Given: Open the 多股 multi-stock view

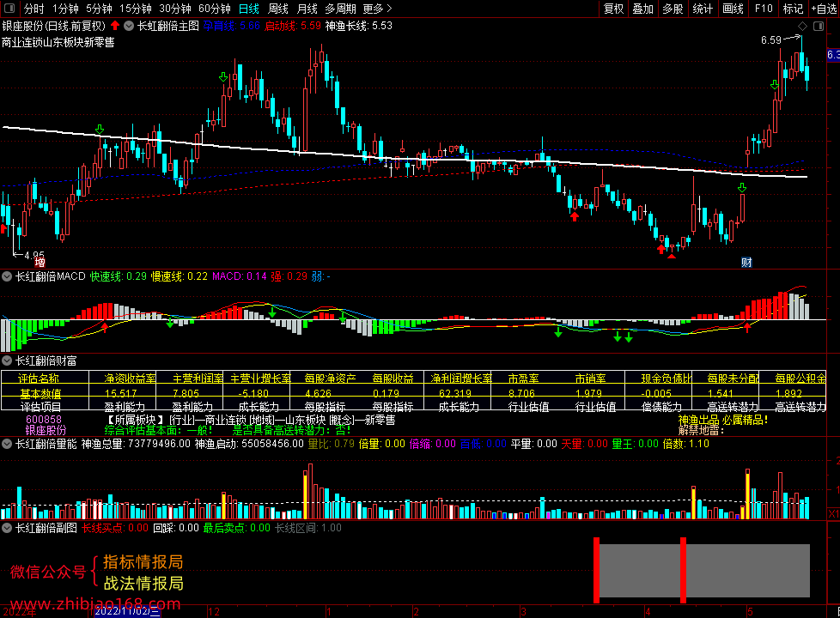Looking at the screenshot, I should tap(673, 9).
